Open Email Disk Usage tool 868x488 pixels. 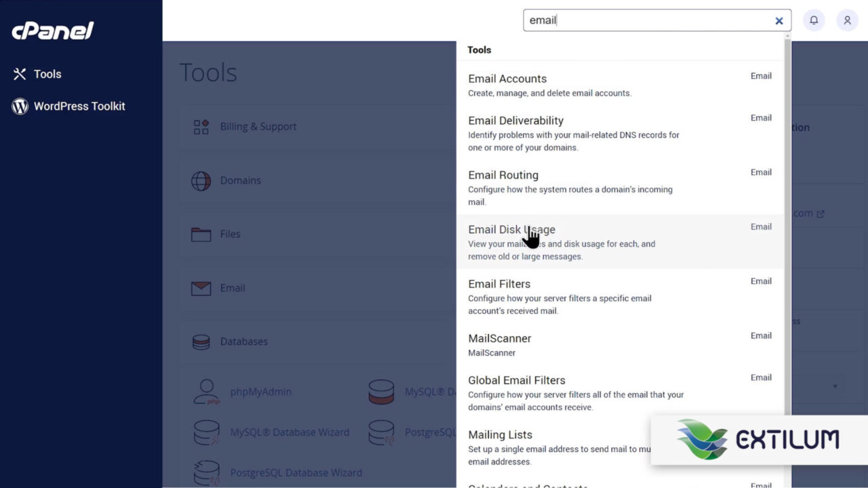tap(511, 229)
